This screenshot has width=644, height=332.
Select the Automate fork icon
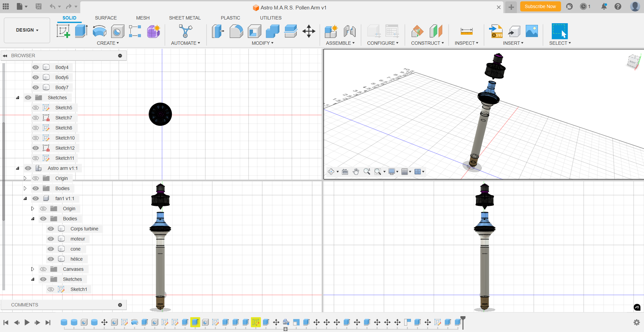pyautogui.click(x=185, y=31)
